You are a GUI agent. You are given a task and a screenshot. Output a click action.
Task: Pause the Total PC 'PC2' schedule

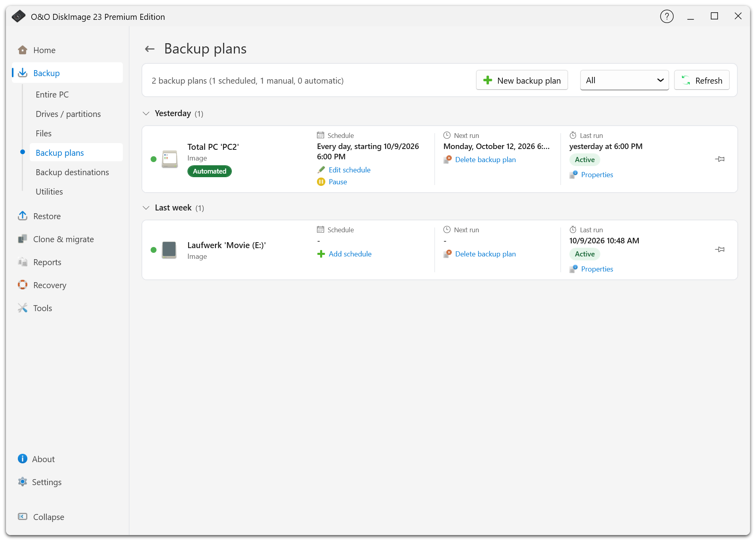(x=332, y=182)
